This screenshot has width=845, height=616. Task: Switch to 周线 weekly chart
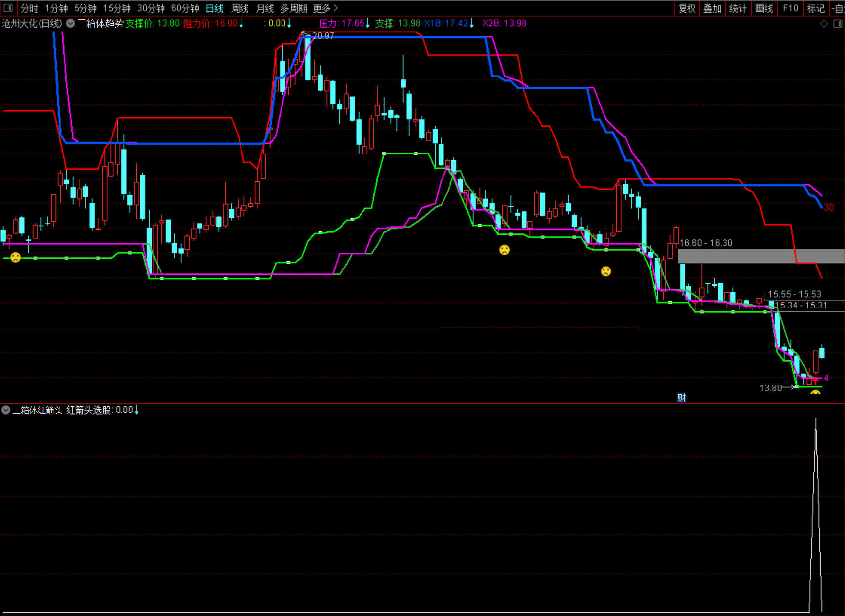point(240,8)
